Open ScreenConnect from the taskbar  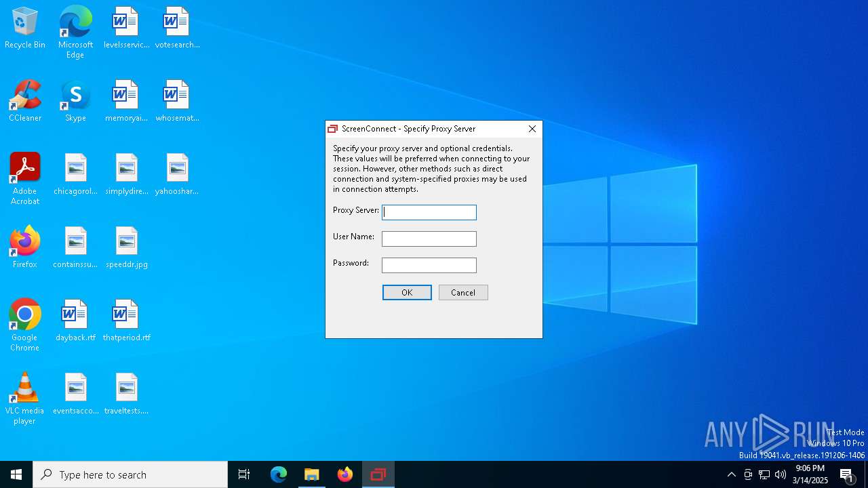click(378, 474)
